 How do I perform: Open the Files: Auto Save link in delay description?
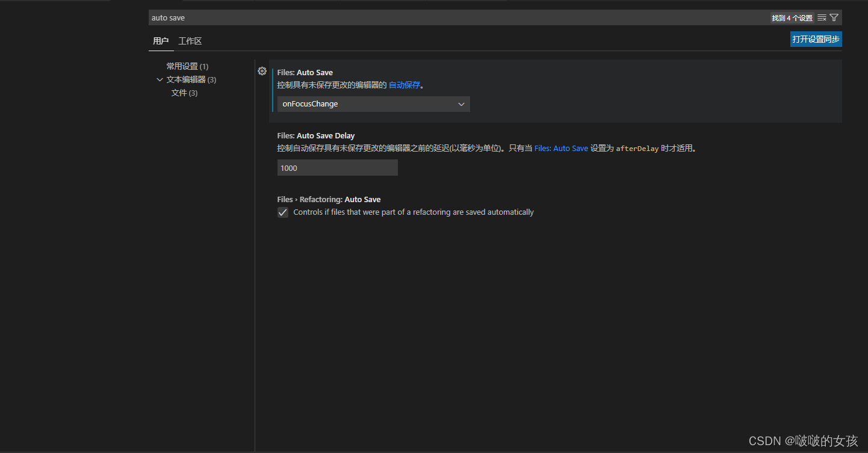561,148
